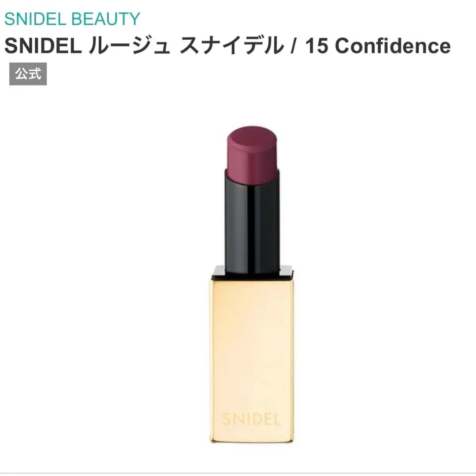476x476 pixels.
Task: Click the bottom edge of gold case
Action: [x=252, y=441]
